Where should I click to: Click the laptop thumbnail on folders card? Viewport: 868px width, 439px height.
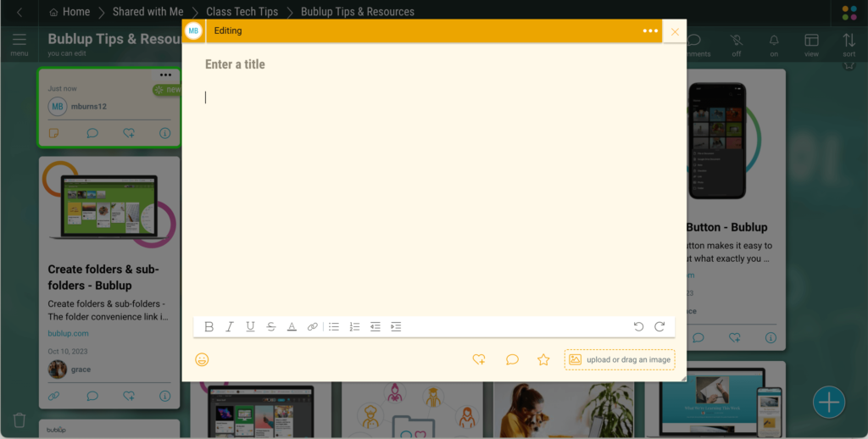coord(109,205)
